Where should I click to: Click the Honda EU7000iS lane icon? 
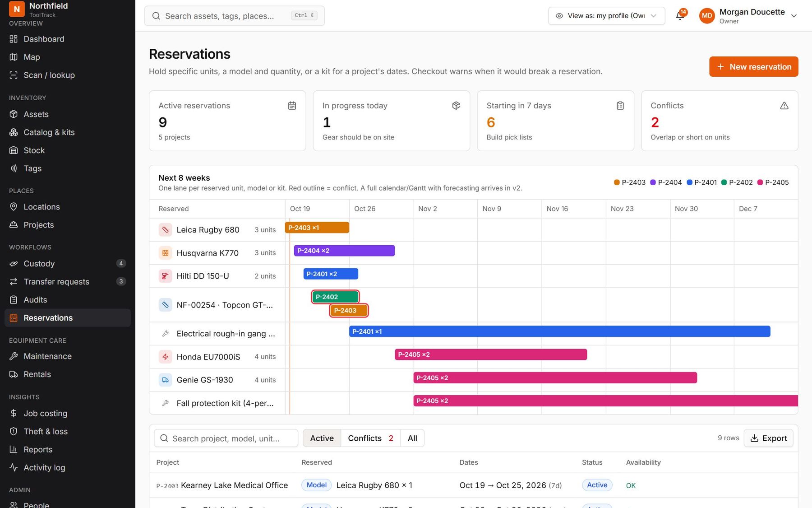coord(165,357)
